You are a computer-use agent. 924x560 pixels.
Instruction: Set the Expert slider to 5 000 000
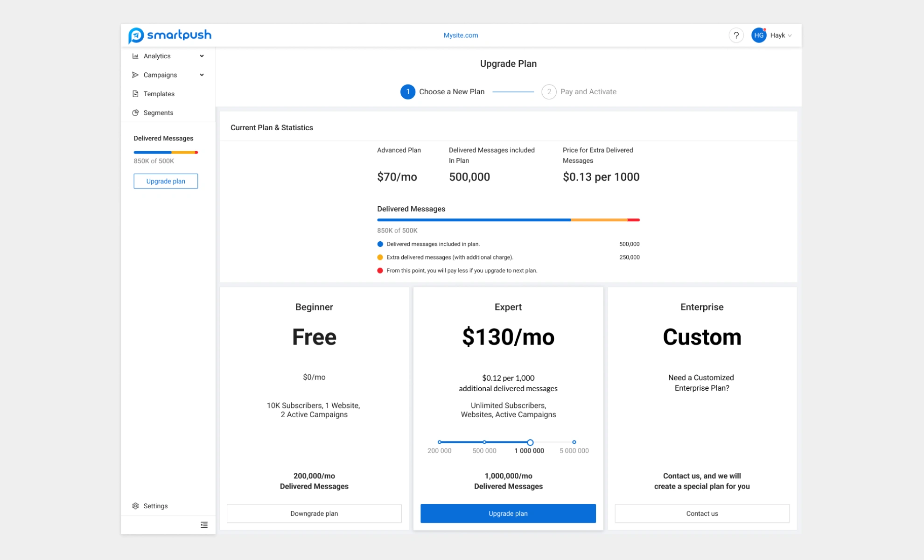[x=574, y=442]
